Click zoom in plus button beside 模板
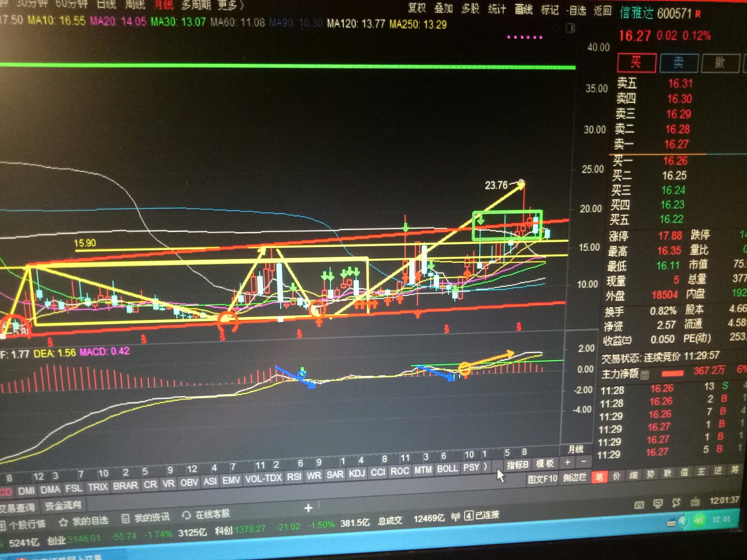 click(x=567, y=462)
